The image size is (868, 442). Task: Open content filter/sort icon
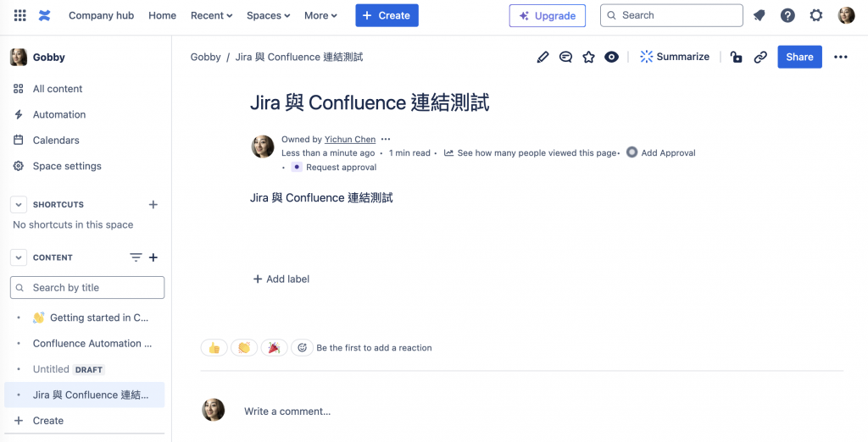136,257
